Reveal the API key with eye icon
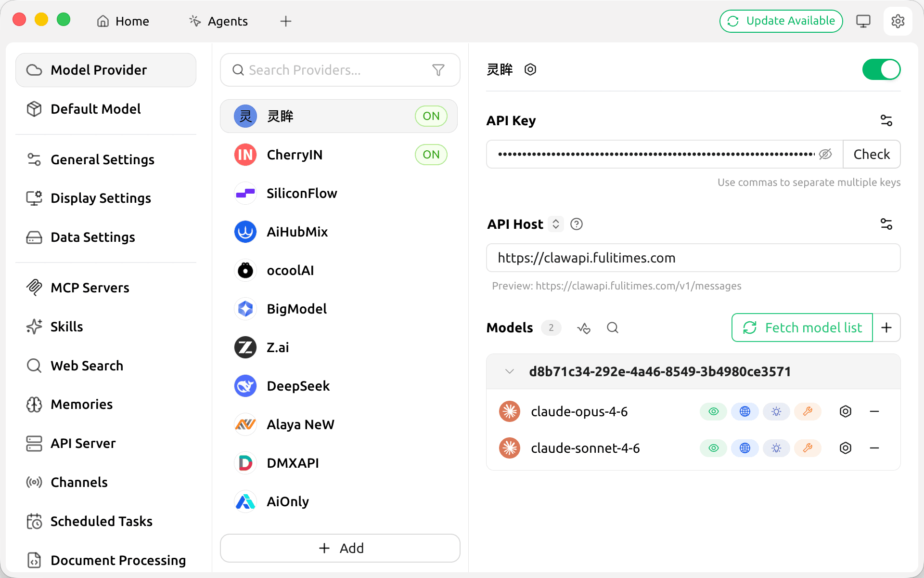 [825, 154]
